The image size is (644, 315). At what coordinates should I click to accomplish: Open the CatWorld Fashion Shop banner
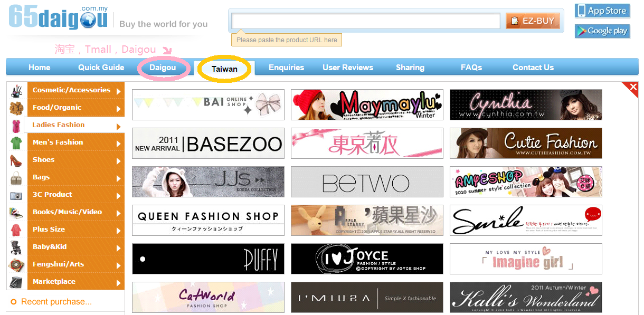point(208,297)
